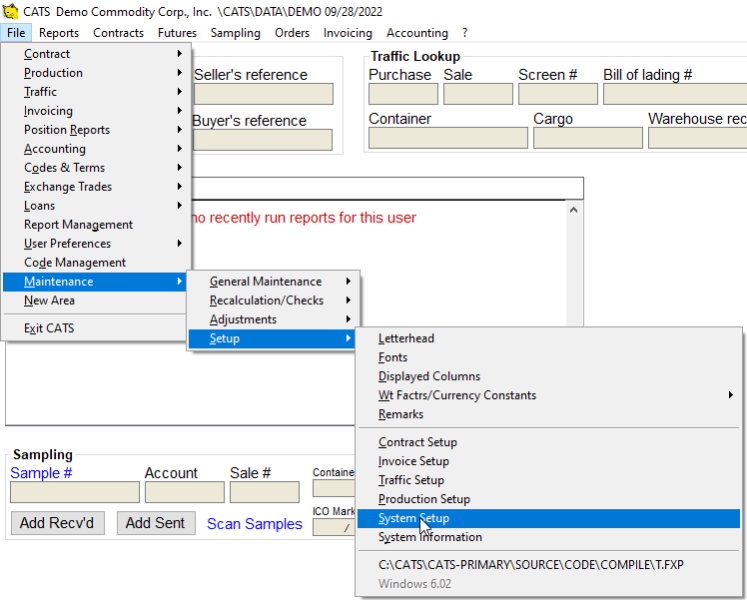Viewport: 747px width, 600px height.
Task: Click the Seller's reference field
Action: (x=263, y=94)
